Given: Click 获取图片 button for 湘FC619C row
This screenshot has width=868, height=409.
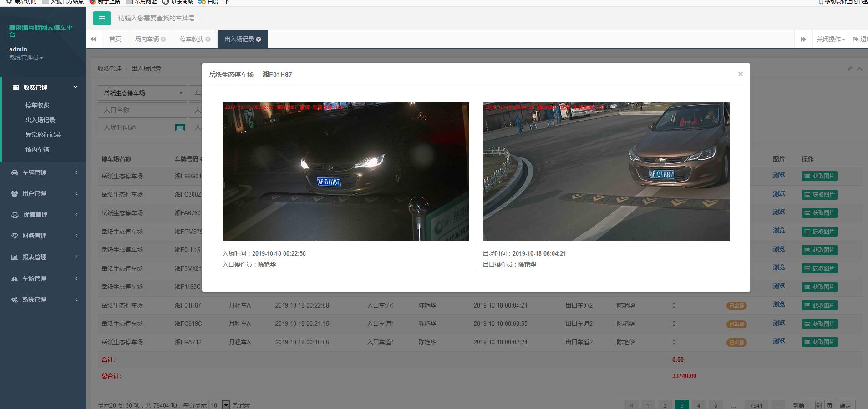Looking at the screenshot, I should tap(819, 324).
